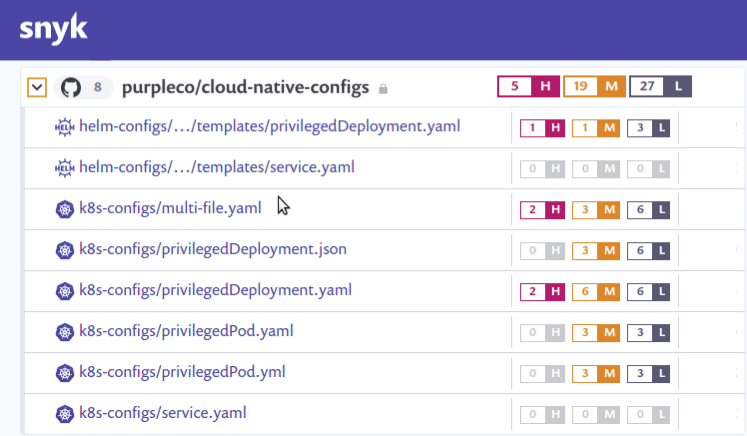
Task: Click the 5 H high severity summary badge
Action: tap(528, 86)
